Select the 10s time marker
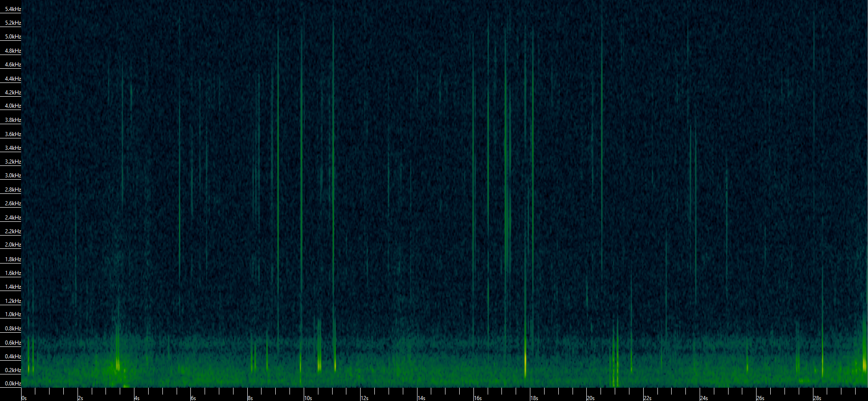Viewport: 868px width, 401px height. (x=308, y=398)
